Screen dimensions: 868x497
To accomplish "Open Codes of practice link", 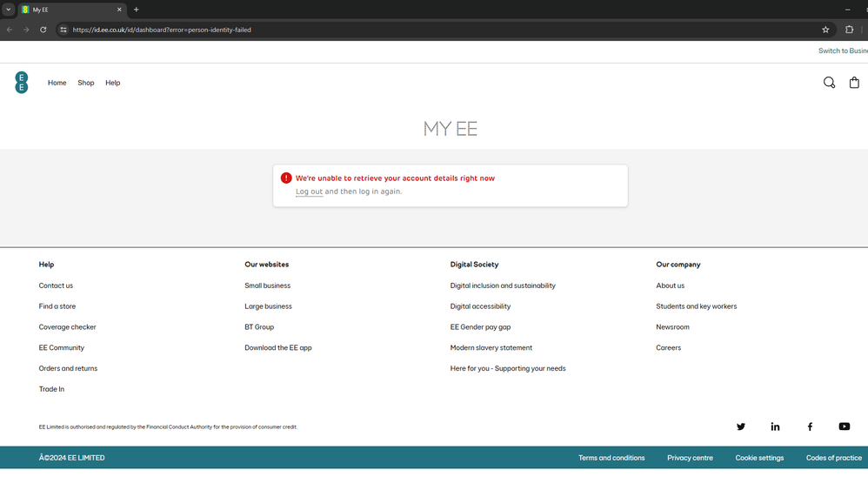I will click(834, 458).
